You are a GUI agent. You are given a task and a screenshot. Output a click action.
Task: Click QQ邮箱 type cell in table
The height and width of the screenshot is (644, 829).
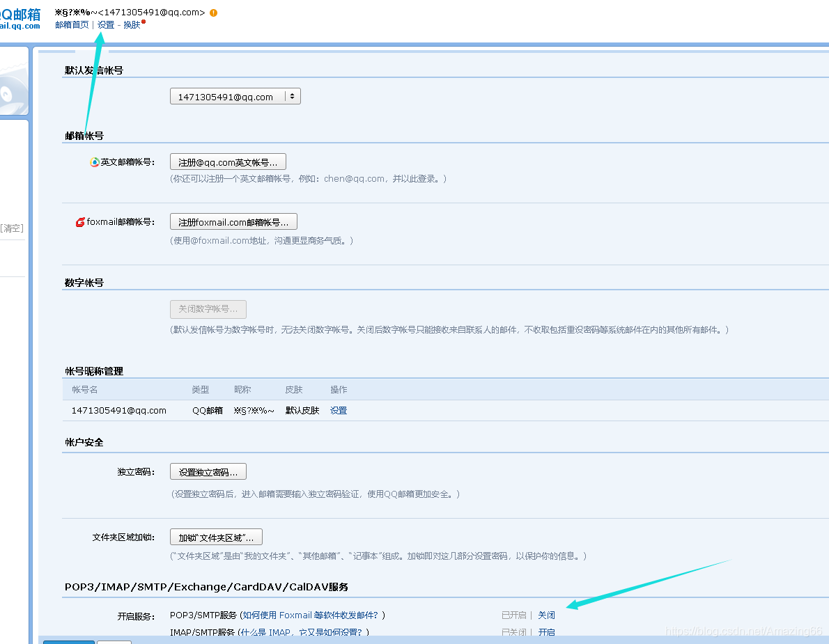pyautogui.click(x=208, y=411)
